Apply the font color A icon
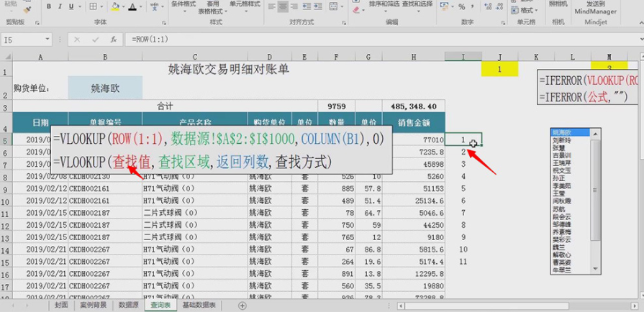The image size is (644, 312). pos(132,6)
